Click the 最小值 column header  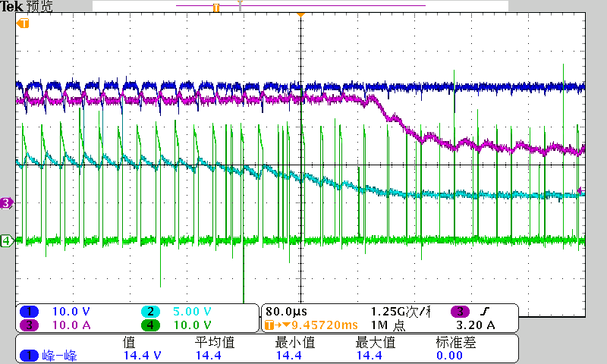(x=294, y=342)
